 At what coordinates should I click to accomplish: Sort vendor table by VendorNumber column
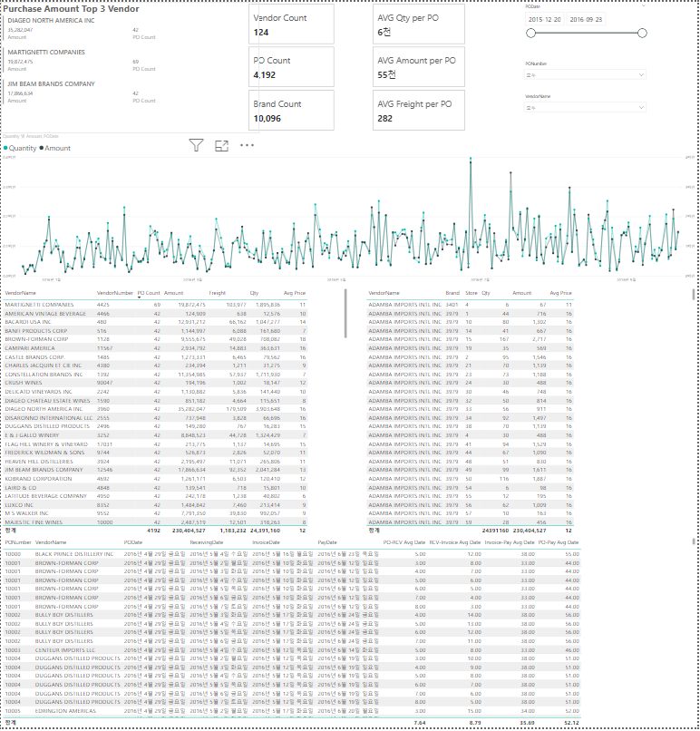click(x=114, y=293)
